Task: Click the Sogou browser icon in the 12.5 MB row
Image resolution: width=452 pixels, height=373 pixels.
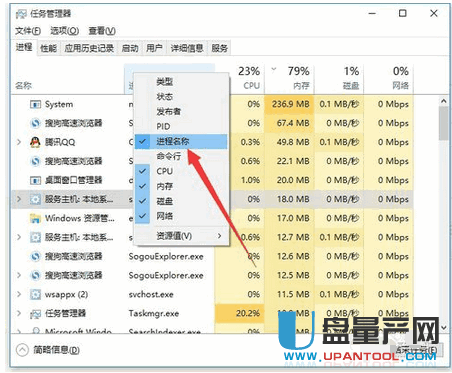Action: [35, 275]
